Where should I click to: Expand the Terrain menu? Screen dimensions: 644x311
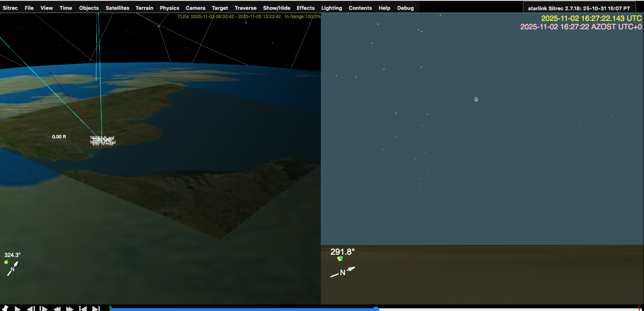tap(144, 8)
